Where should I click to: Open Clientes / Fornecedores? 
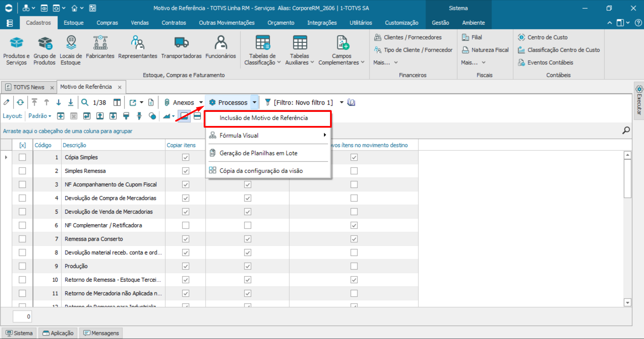click(408, 37)
